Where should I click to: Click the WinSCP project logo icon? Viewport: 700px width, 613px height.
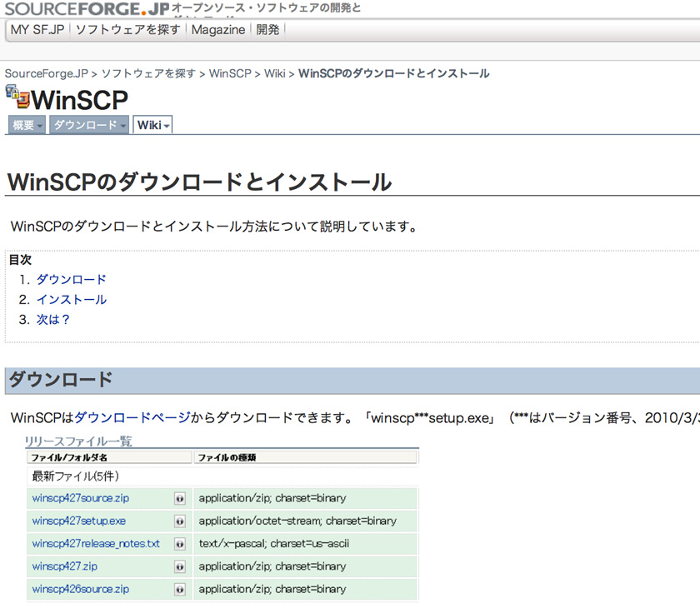[17, 97]
